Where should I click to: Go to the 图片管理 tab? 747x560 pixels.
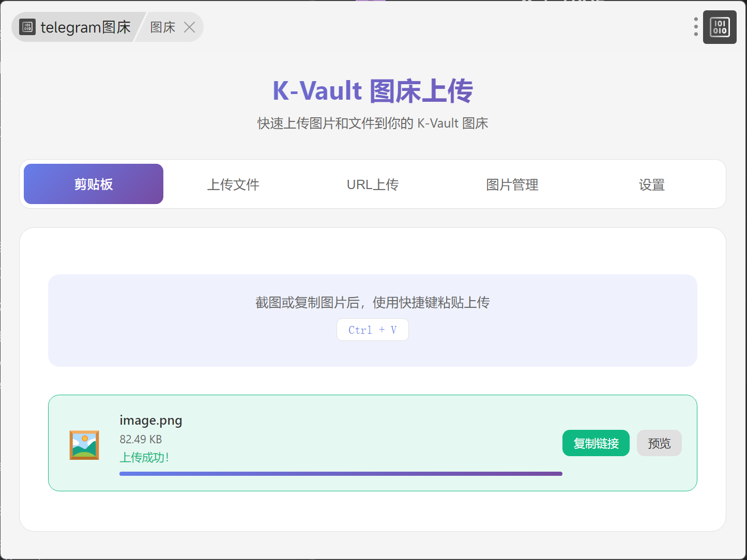512,184
